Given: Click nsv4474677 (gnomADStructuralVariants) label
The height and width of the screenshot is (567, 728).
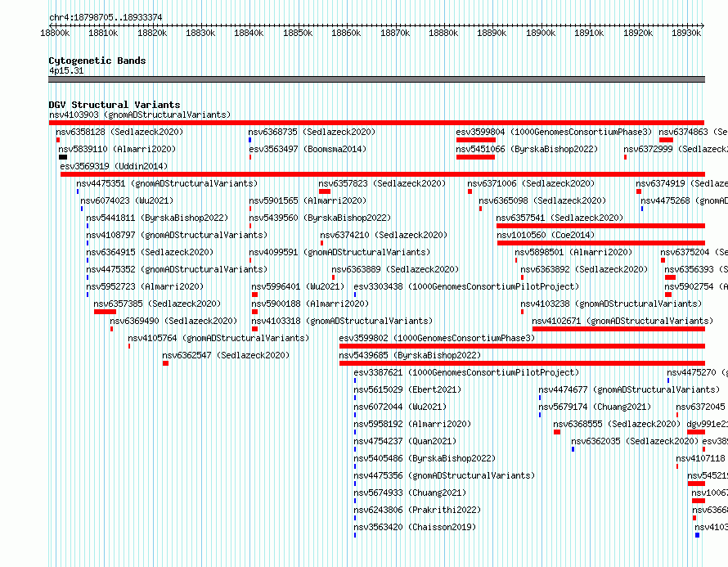Looking at the screenshot, I should (x=630, y=389).
